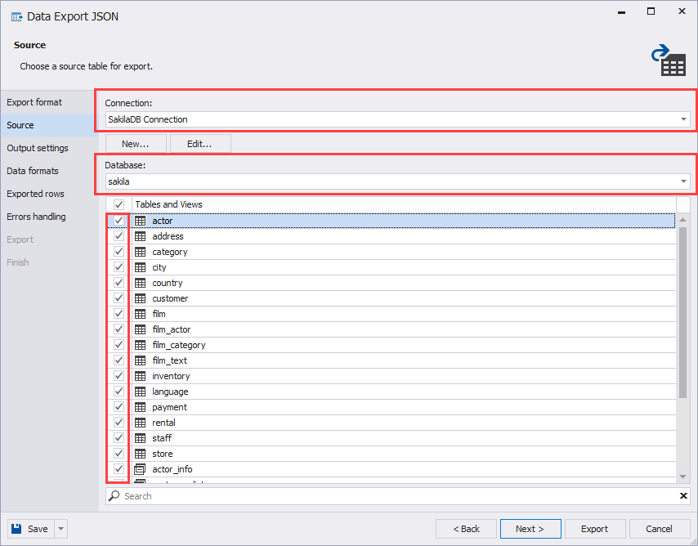Open the Save button dropdown arrow

coord(61,529)
